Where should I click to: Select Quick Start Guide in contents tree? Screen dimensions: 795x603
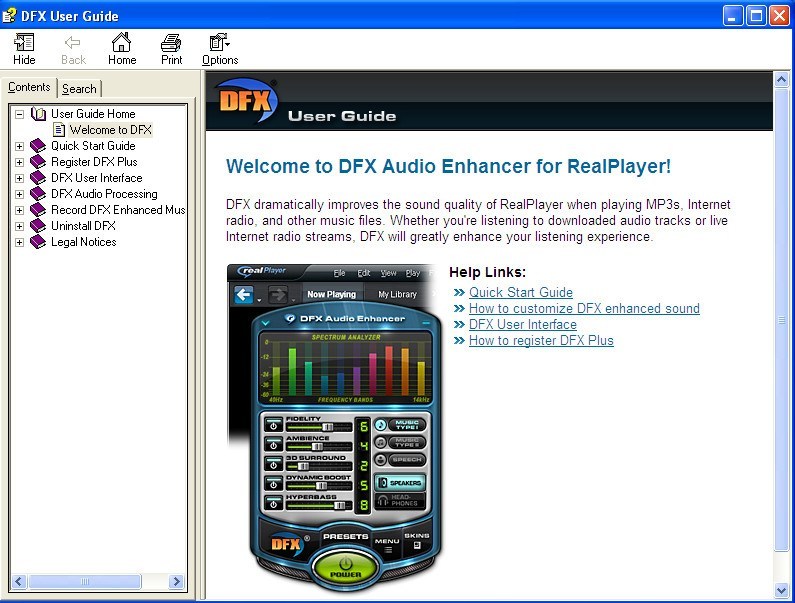[x=93, y=146]
